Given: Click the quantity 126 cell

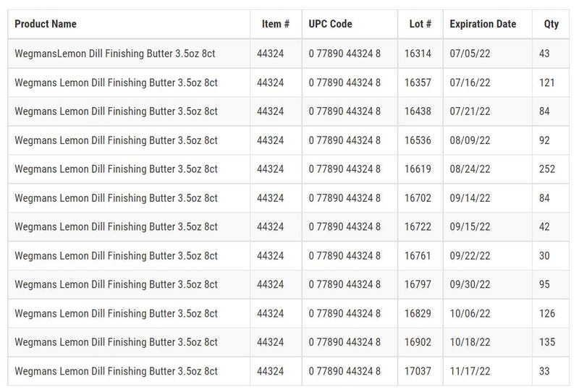Looking at the screenshot, I should pyautogui.click(x=547, y=314).
